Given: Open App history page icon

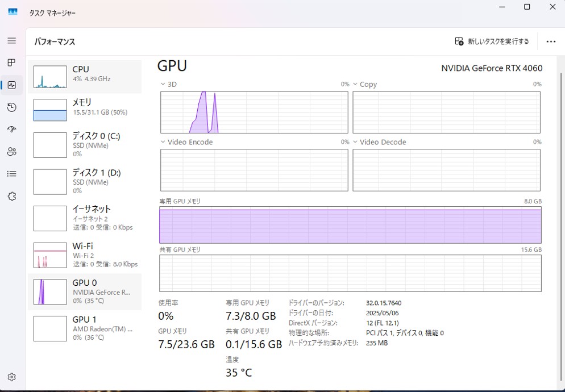Looking at the screenshot, I should click(11, 107).
